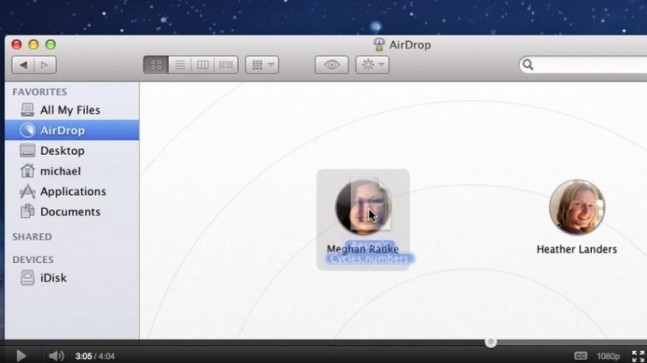Viewport: 647px width, 363px height.
Task: Click the iDisk drive icon
Action: 27,278
